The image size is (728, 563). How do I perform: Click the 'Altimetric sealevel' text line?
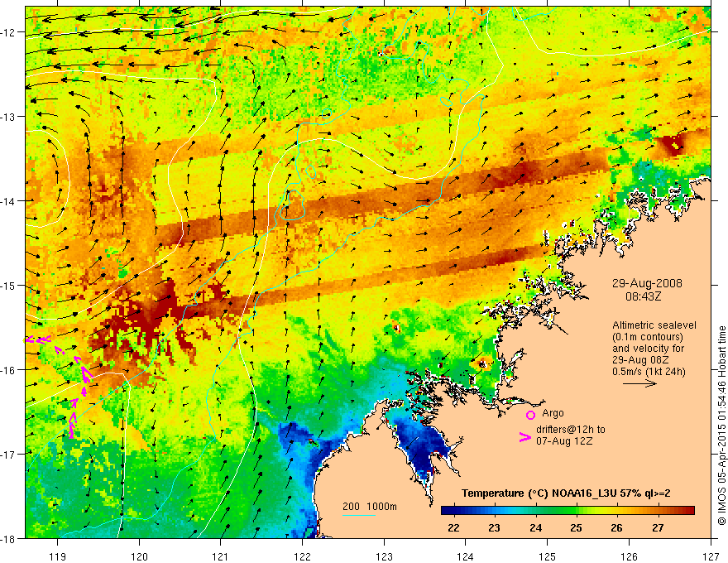[654, 325]
